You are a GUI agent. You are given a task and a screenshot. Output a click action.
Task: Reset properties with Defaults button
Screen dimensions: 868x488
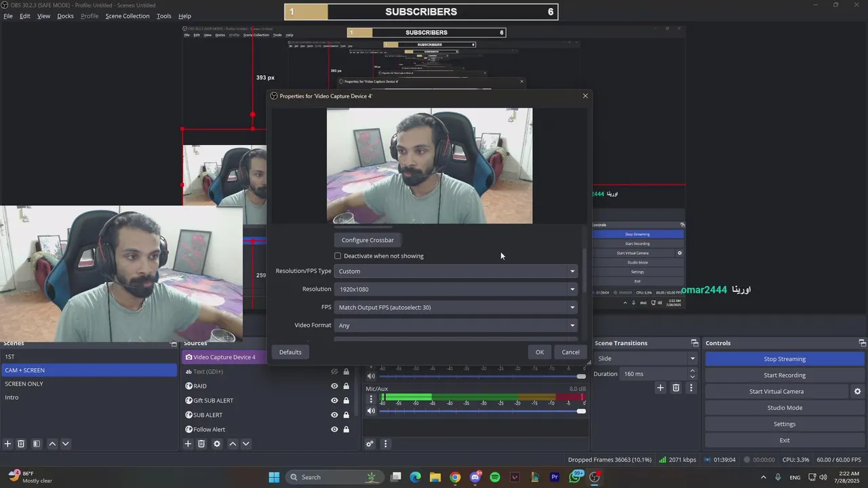point(290,352)
